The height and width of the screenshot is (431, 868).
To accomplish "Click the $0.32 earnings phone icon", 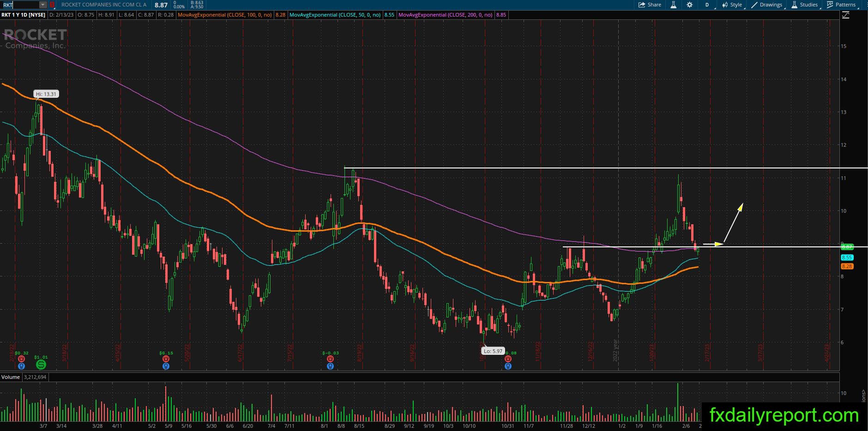I will pyautogui.click(x=21, y=359).
